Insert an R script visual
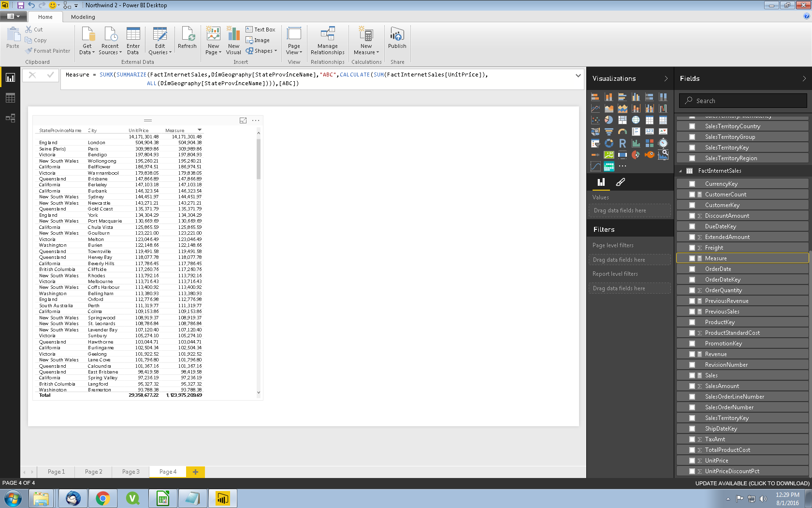The width and height of the screenshot is (812, 508). pyautogui.click(x=623, y=143)
